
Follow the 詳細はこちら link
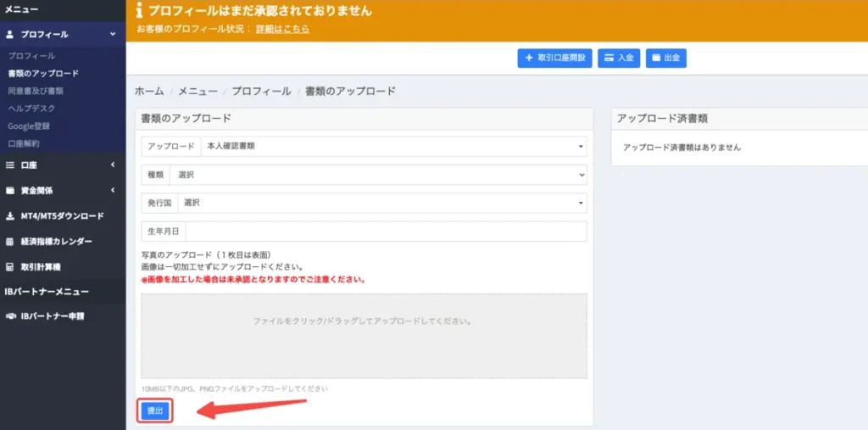283,29
